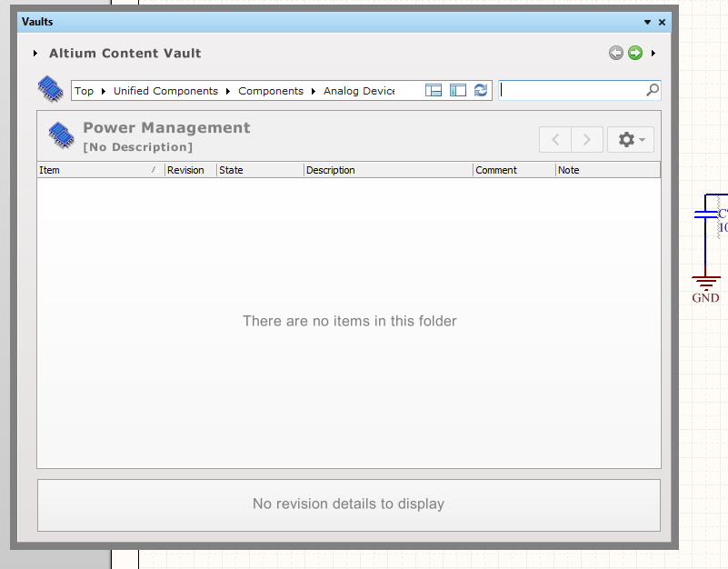Sort by the Revision column
This screenshot has height=569, width=728.
click(x=190, y=170)
